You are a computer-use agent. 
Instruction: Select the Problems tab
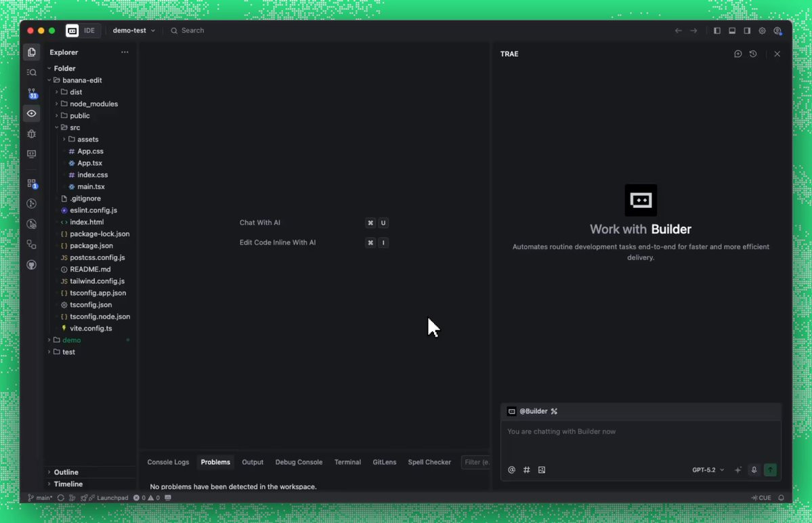coord(215,462)
